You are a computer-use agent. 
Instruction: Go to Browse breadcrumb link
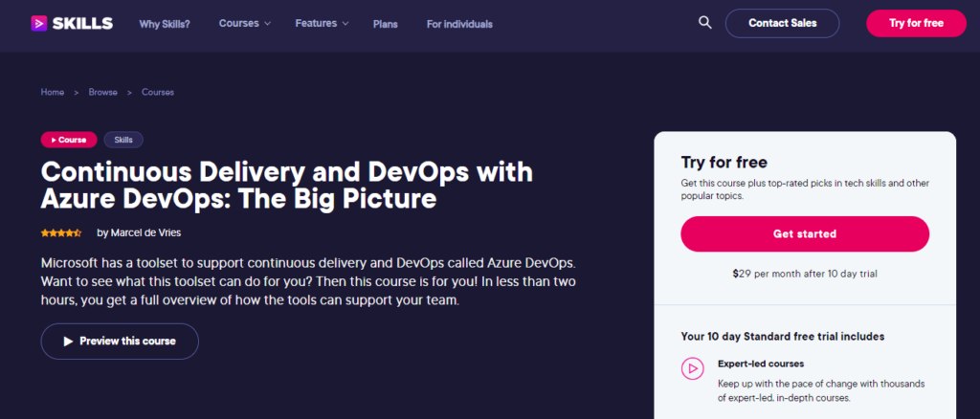103,92
